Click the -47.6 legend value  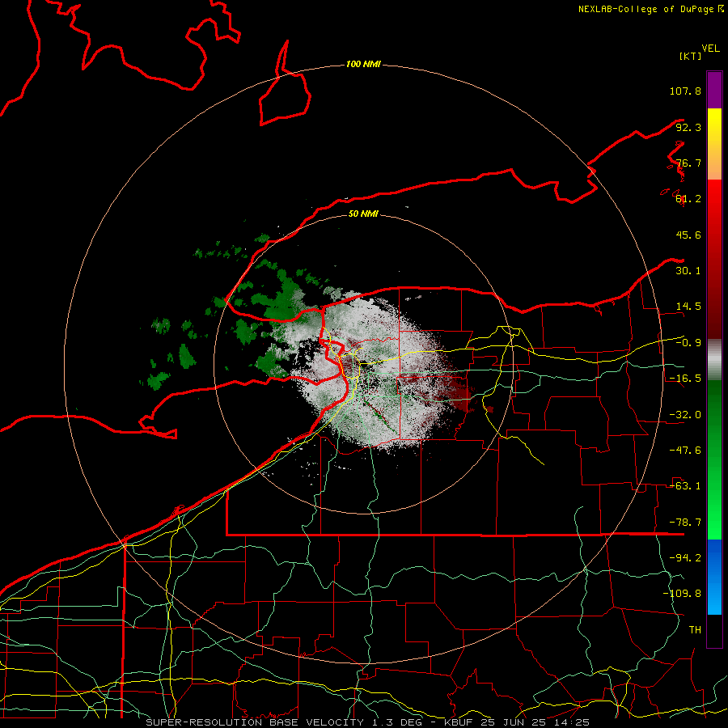click(x=685, y=451)
